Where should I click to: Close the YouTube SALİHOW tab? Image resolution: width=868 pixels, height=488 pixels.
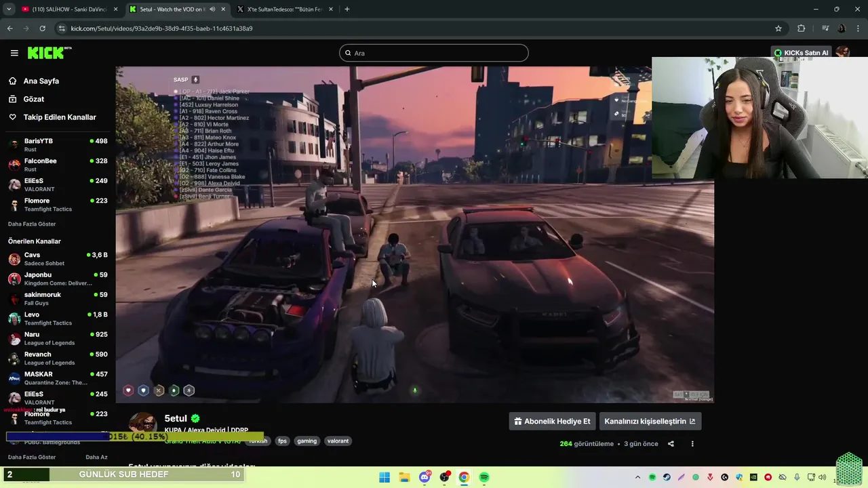click(x=116, y=9)
